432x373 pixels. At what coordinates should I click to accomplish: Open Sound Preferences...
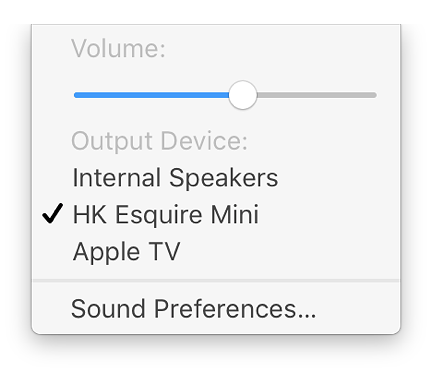click(x=216, y=309)
